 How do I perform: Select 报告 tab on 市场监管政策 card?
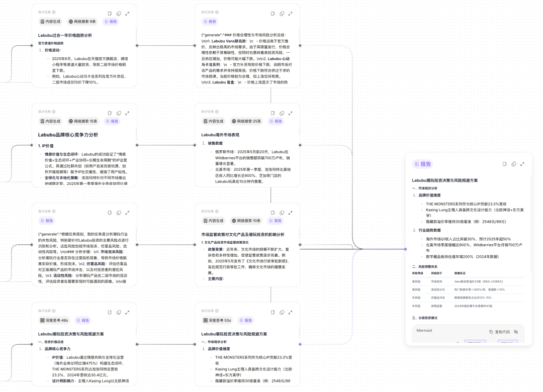click(276, 221)
